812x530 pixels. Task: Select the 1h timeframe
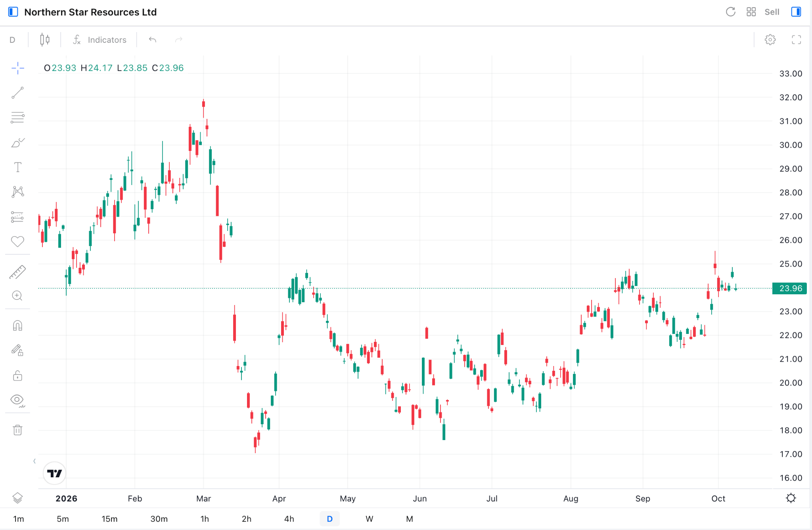click(205, 519)
